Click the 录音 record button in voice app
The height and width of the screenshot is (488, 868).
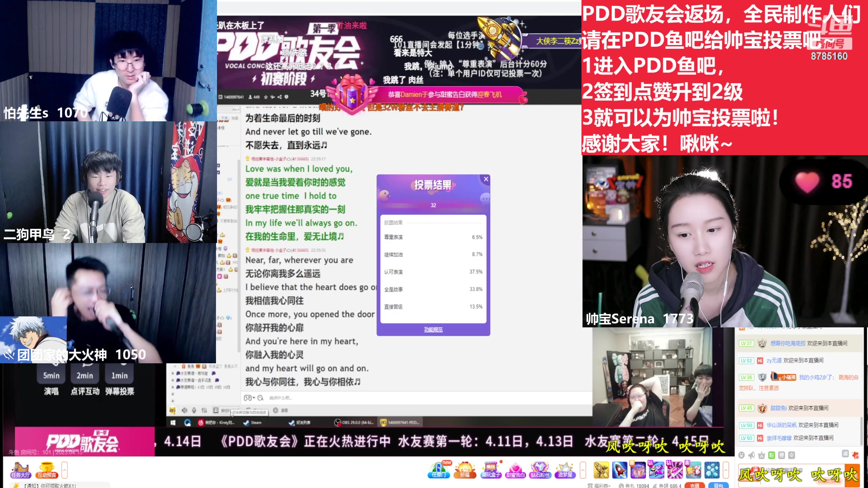280,410
